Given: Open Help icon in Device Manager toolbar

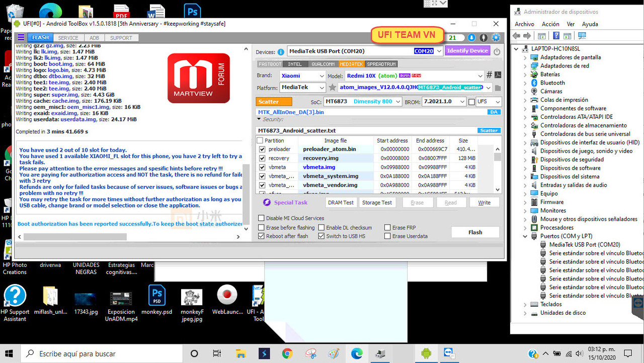Looking at the screenshot, I should click(556, 36).
